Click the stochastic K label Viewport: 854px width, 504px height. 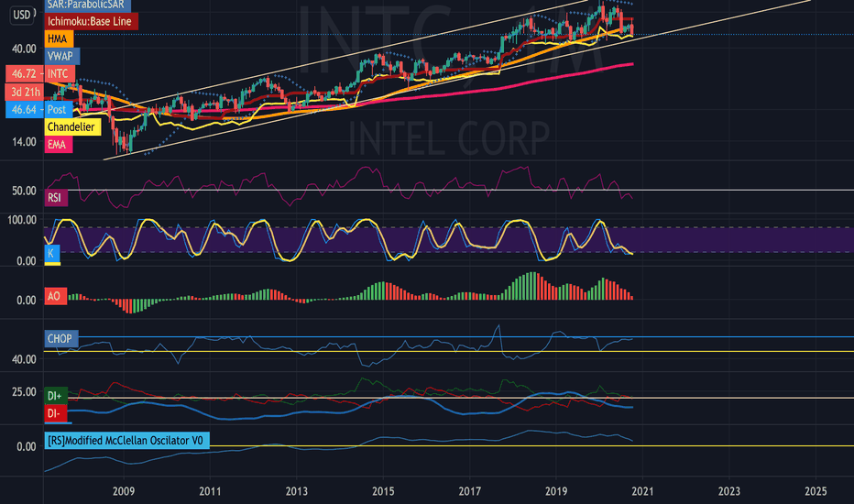51,253
